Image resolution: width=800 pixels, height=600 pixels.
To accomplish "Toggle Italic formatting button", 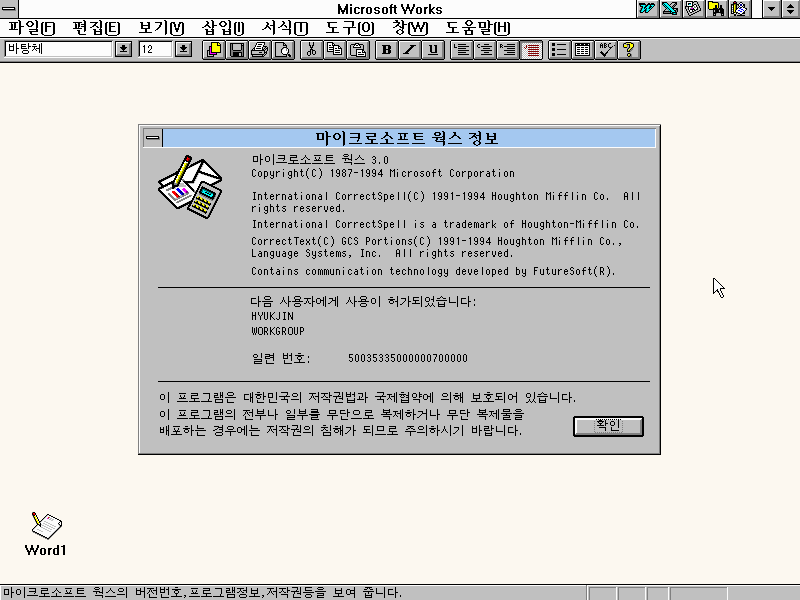I will point(410,49).
